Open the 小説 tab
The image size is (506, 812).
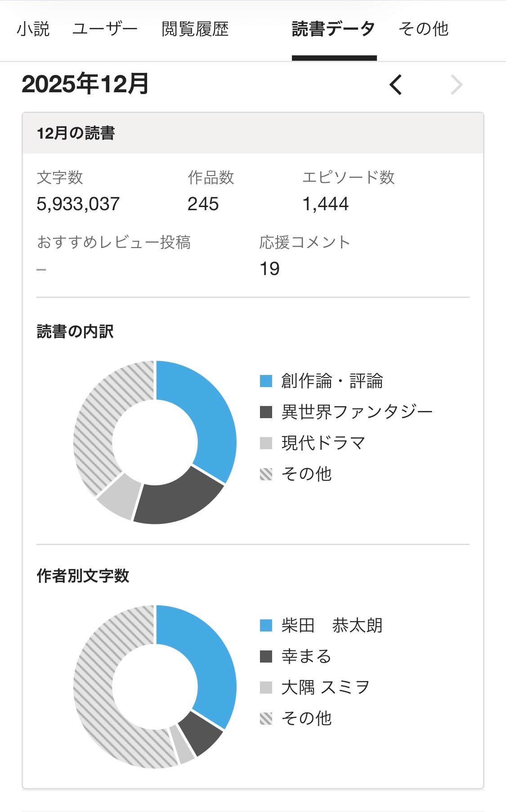(x=33, y=29)
